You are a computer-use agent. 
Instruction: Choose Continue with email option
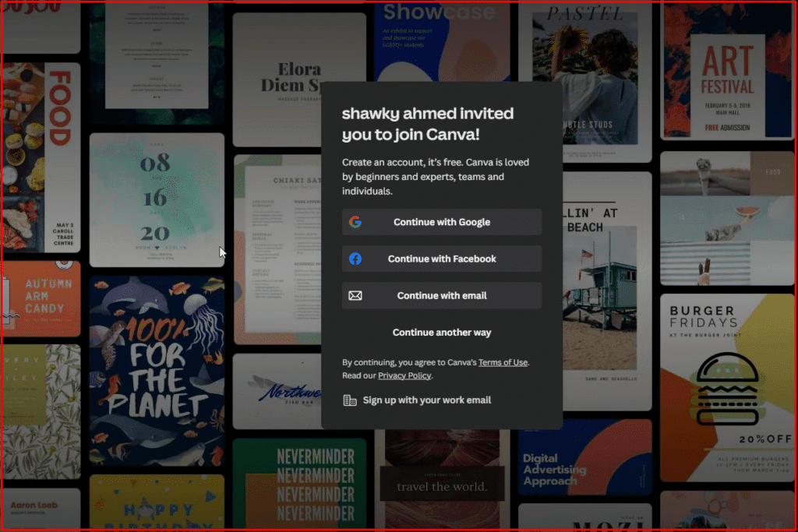pyautogui.click(x=441, y=296)
